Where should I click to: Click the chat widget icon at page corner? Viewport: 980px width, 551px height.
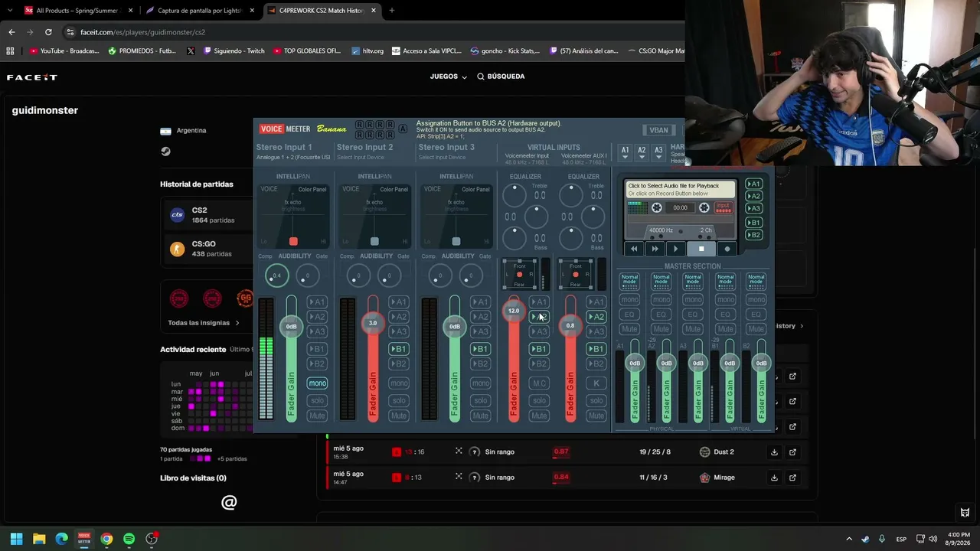pos(965,512)
